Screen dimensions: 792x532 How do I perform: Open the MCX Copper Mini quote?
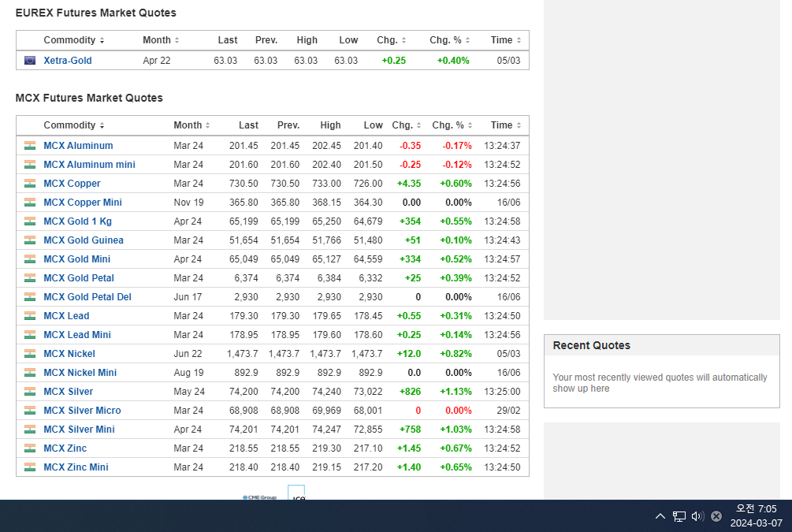click(83, 202)
